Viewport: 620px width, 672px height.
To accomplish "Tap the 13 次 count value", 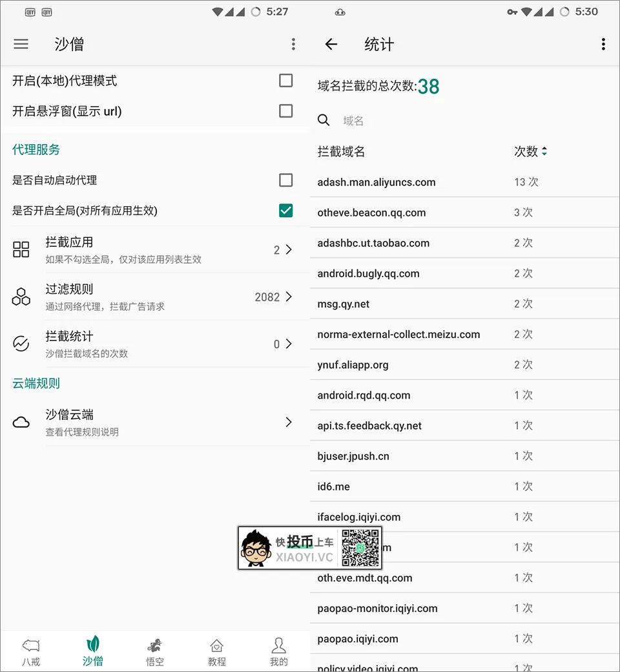I will tap(526, 182).
